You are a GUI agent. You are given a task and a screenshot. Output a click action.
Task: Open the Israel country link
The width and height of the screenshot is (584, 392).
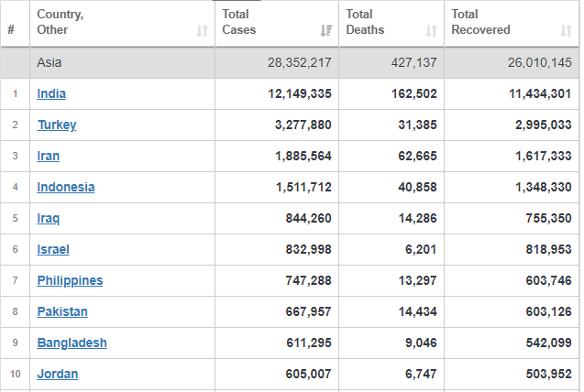coord(53,249)
